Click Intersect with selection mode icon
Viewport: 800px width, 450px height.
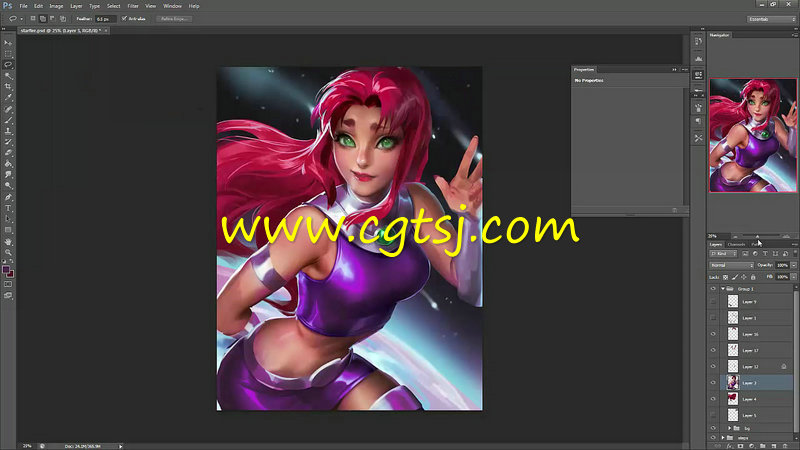click(x=63, y=19)
